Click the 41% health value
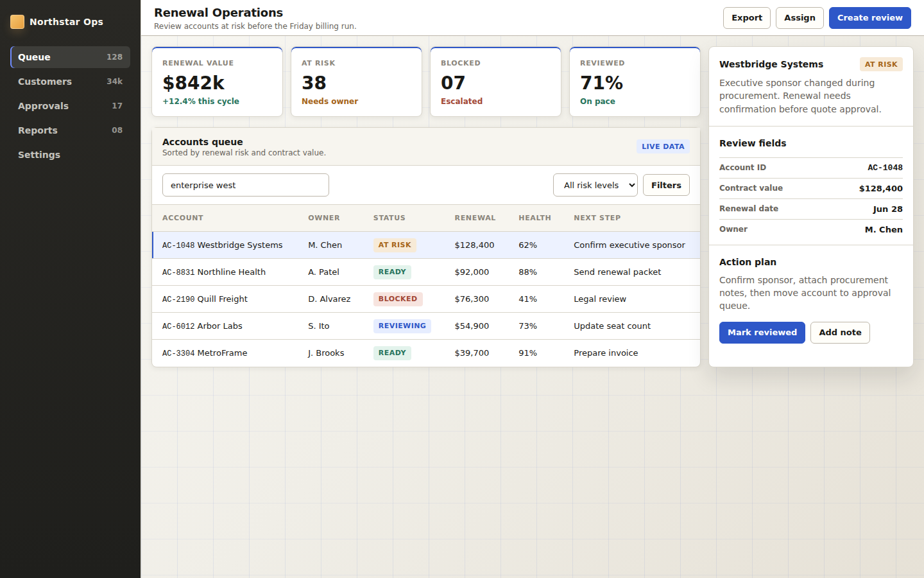 point(527,299)
